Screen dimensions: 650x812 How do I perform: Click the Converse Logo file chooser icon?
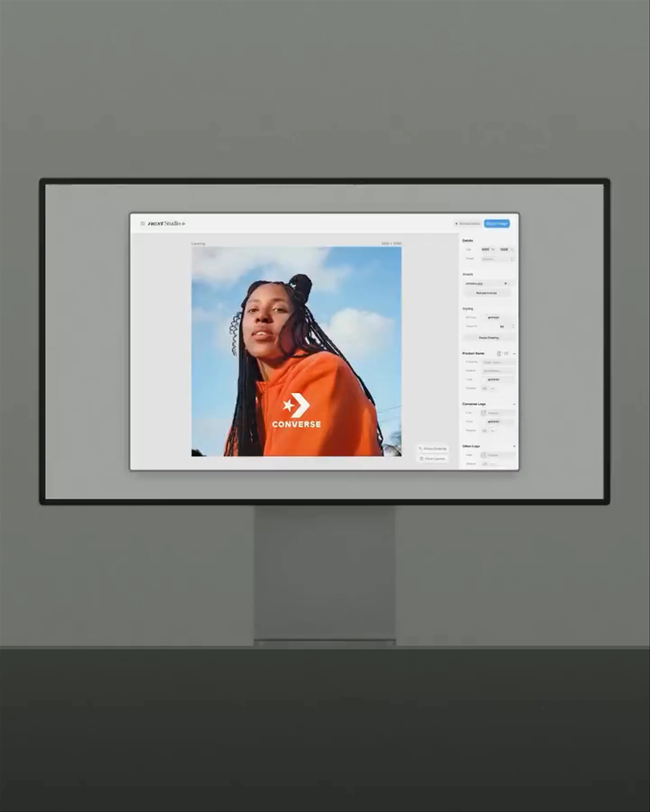tap(483, 413)
